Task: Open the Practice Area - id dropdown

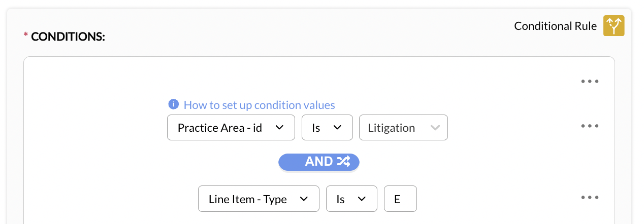Action: coord(231,128)
